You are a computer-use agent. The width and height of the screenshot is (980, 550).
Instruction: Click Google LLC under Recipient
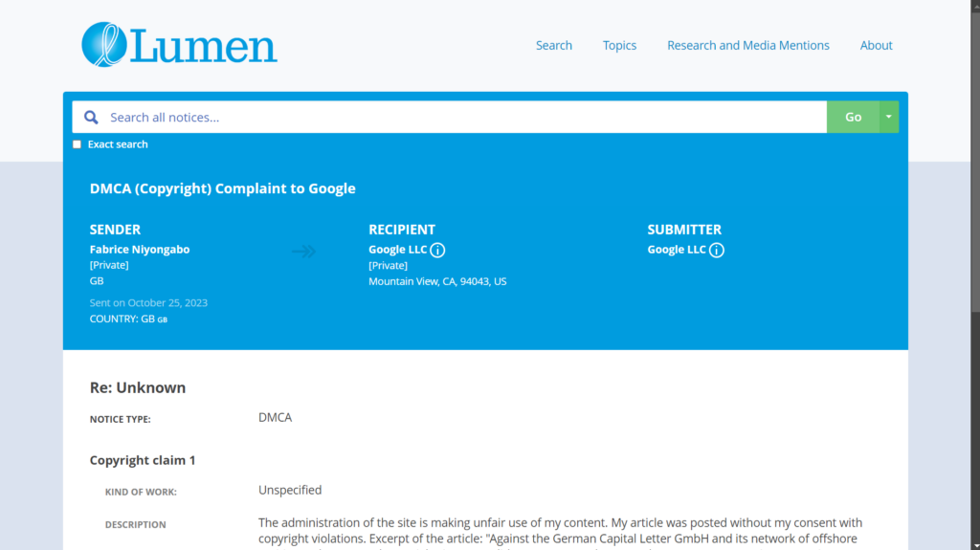pyautogui.click(x=397, y=250)
